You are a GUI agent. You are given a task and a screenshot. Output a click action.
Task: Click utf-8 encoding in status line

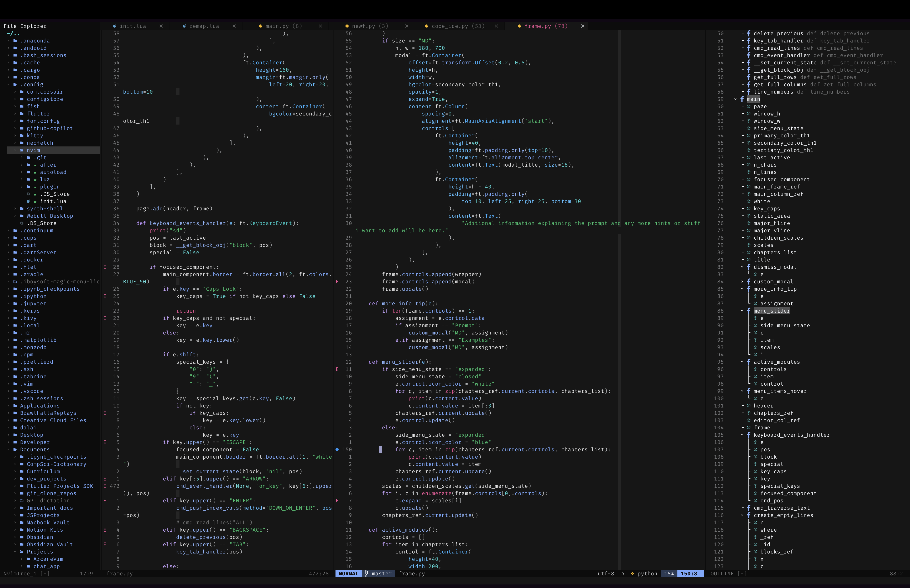point(606,573)
